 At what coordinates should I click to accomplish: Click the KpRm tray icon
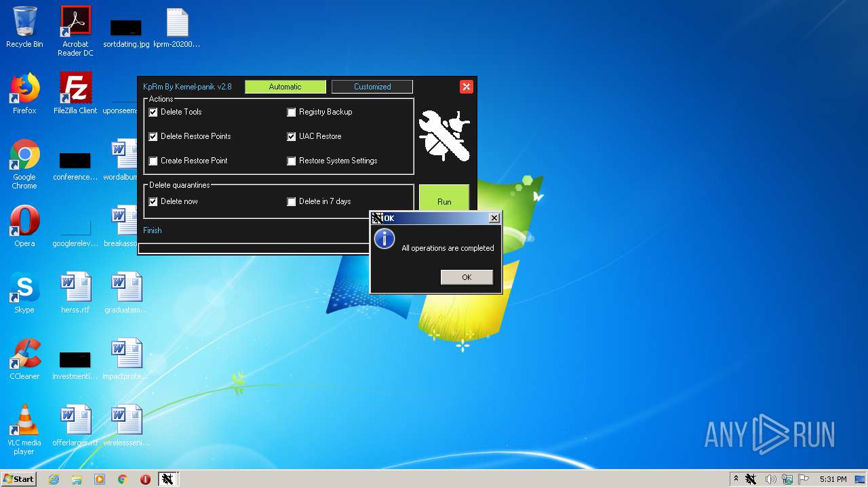click(751, 479)
